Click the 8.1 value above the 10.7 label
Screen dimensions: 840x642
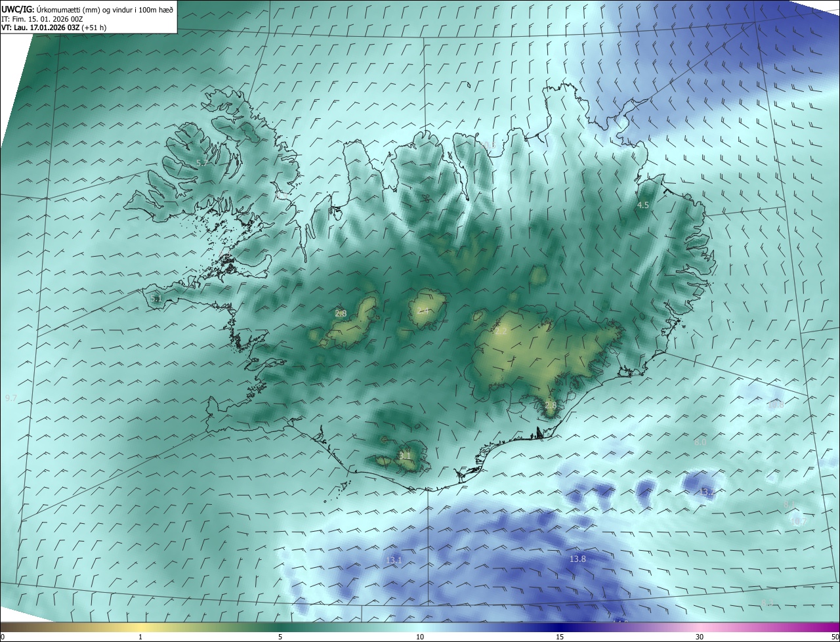(789, 504)
